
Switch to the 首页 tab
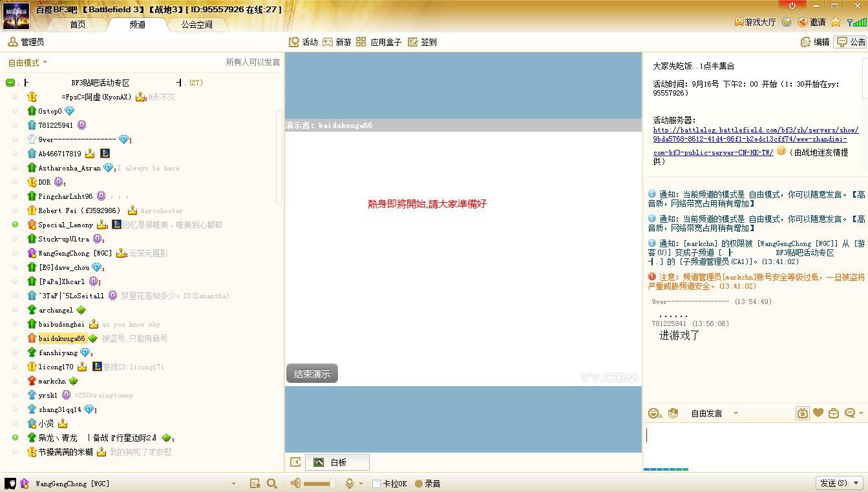[78, 25]
